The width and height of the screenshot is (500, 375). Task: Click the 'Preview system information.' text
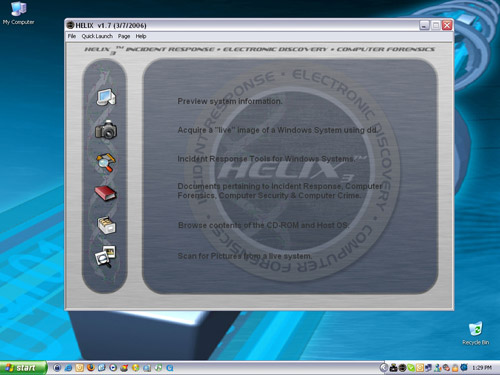click(230, 101)
